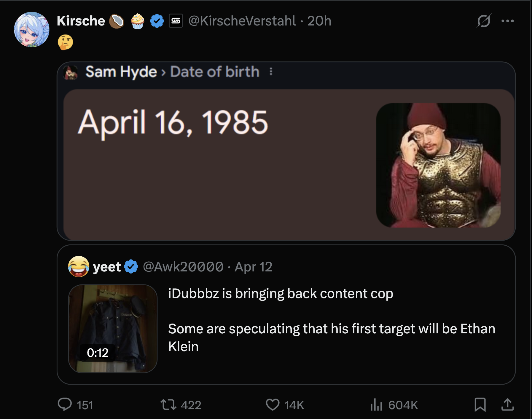Click the Grok explain icon
Viewport: 532px width, 419px height.
click(x=484, y=21)
